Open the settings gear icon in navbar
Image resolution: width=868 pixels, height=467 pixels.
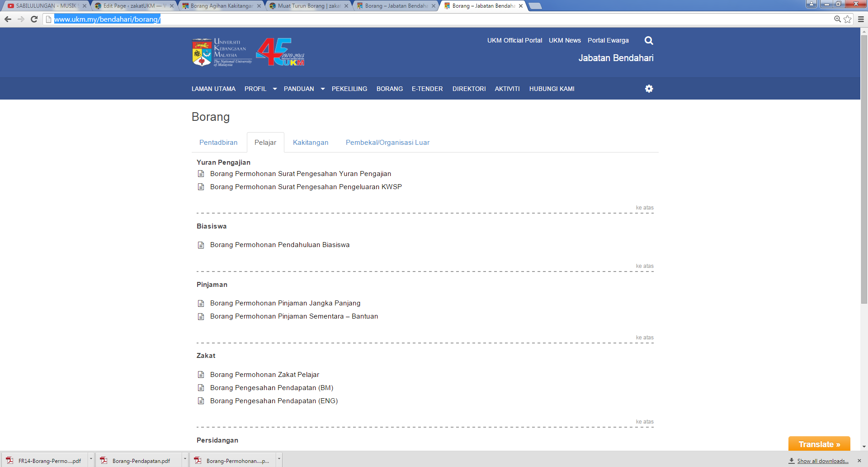click(649, 89)
